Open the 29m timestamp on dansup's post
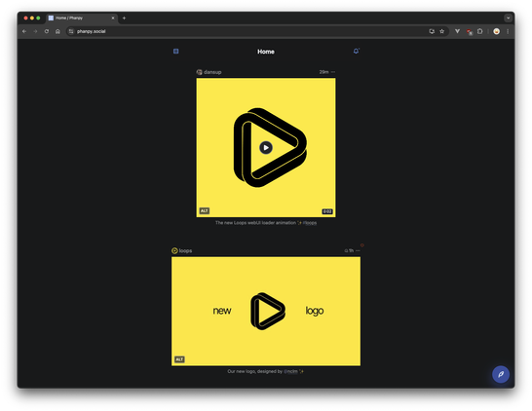Viewport: 532px width, 411px height. (x=323, y=72)
